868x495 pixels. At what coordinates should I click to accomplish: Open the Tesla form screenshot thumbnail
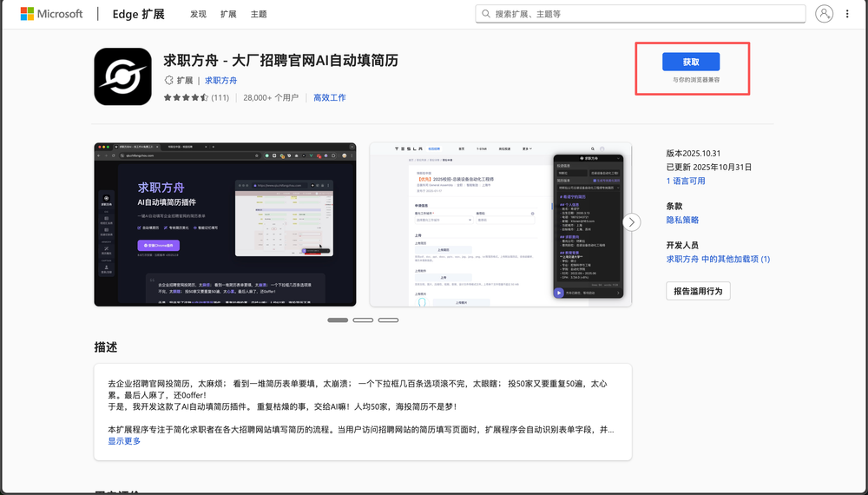(501, 224)
